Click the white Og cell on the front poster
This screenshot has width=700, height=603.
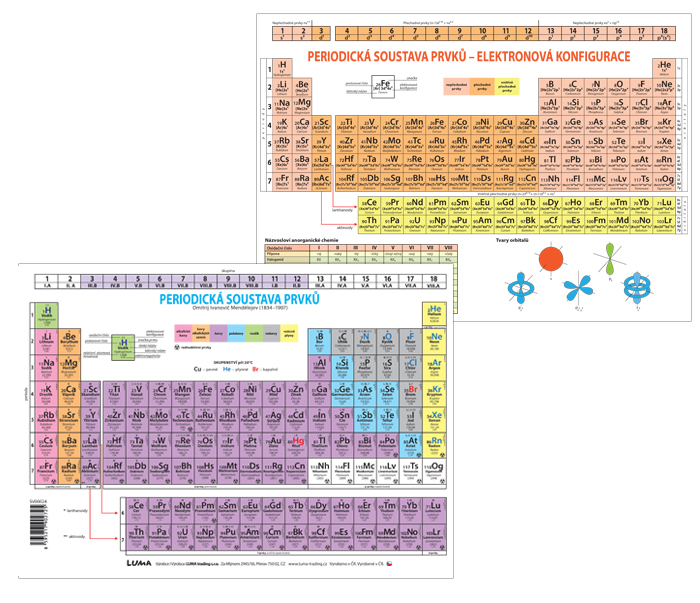[434, 471]
